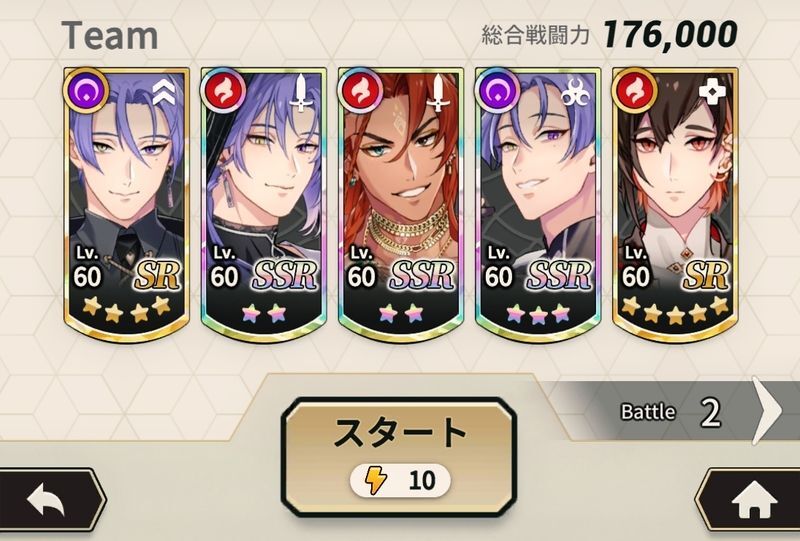Screen dimensions: 800x541
Task: Click the healer cross icon on fifth card
Action: tap(712, 92)
